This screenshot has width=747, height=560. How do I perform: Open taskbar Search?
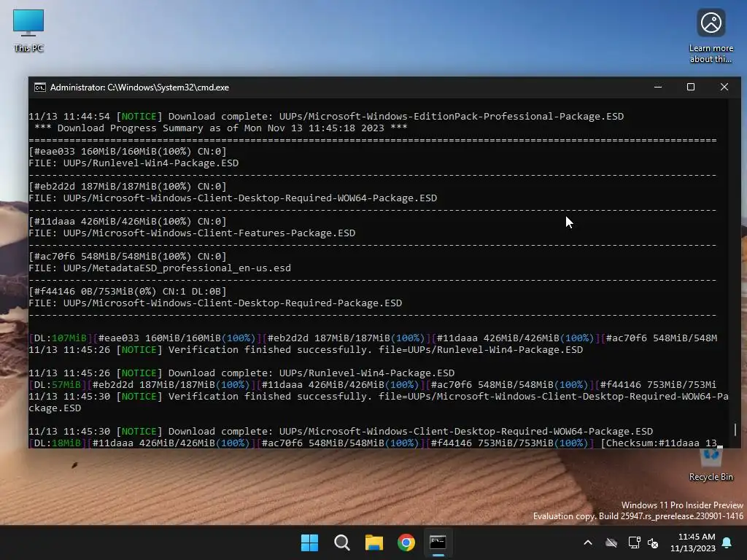342,542
